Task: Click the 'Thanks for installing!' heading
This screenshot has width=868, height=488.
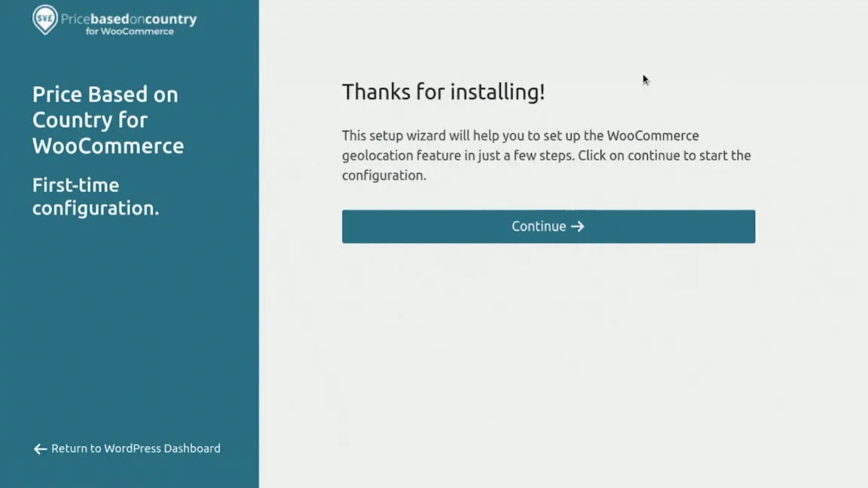Action: [x=443, y=92]
